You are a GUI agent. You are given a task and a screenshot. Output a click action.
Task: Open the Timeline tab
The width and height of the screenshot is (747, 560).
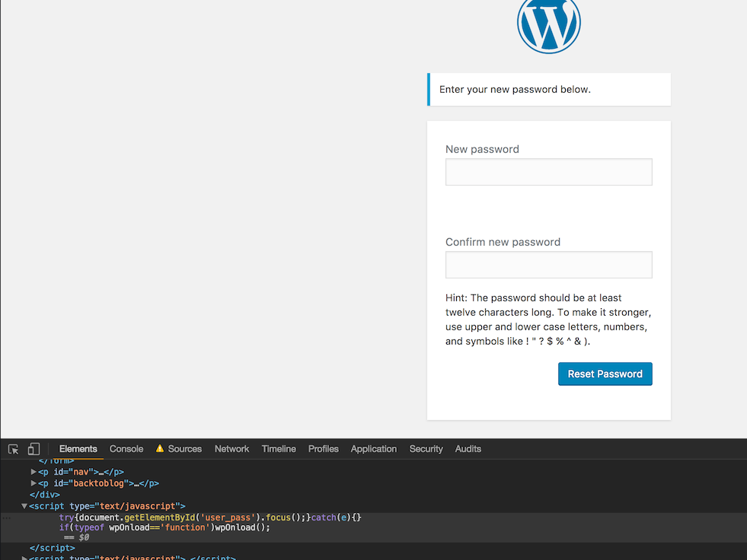279,449
